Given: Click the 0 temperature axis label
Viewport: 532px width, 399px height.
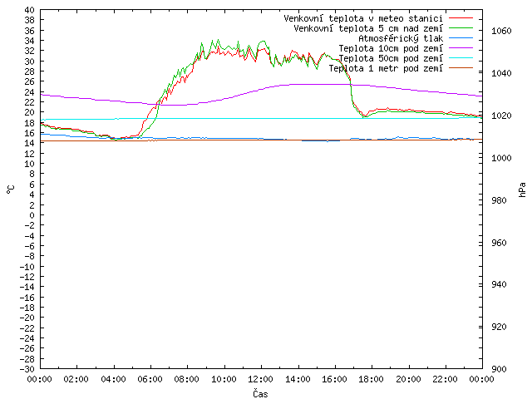Looking at the screenshot, I should pyautogui.click(x=32, y=215).
